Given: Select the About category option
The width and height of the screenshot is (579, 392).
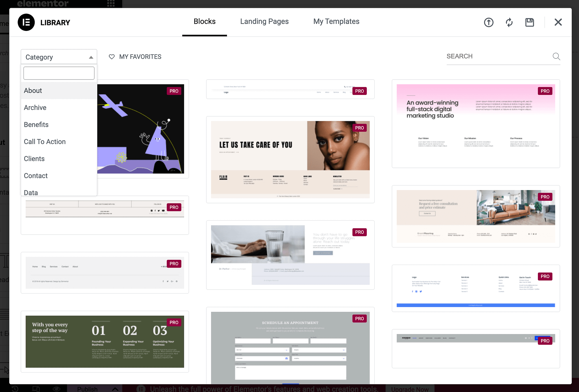Looking at the screenshot, I should tap(33, 91).
